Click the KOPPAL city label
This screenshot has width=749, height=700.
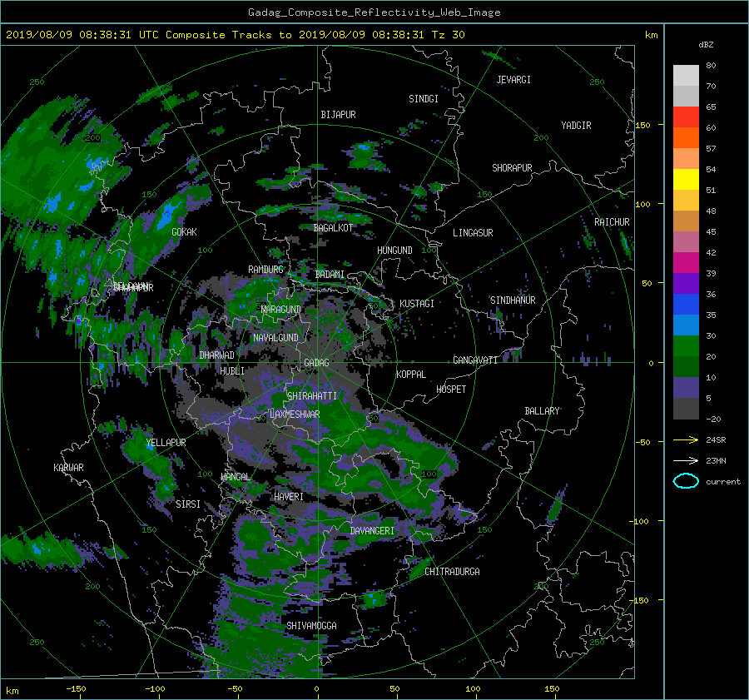pyautogui.click(x=411, y=375)
